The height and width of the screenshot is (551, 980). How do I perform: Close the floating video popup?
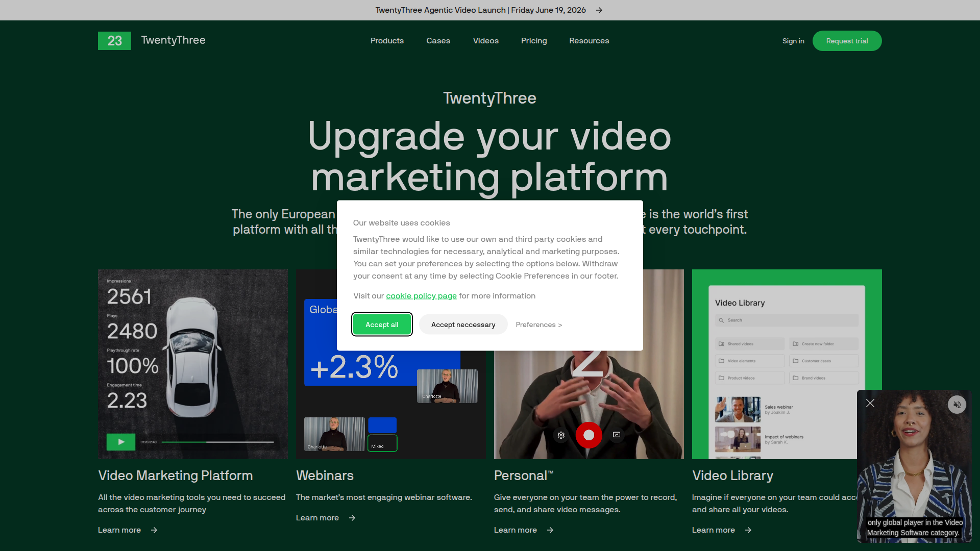click(870, 404)
